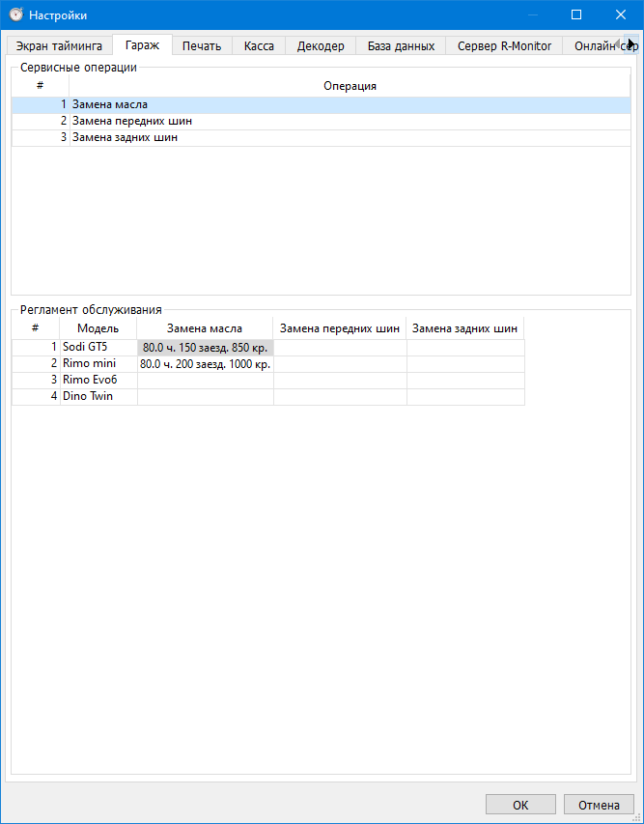The width and height of the screenshot is (644, 824).
Task: Click the Модель column header
Action: click(x=98, y=328)
